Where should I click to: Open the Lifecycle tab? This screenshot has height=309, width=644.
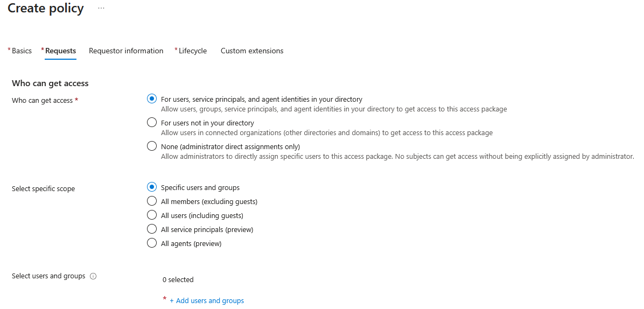(x=192, y=51)
